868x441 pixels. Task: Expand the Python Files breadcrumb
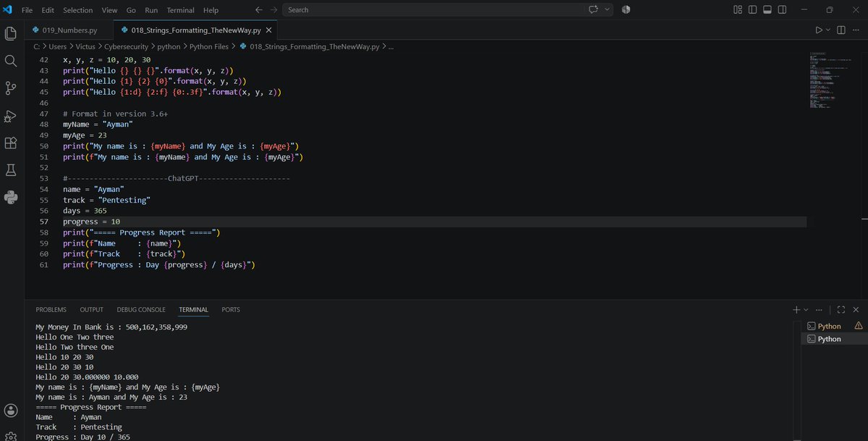[208, 46]
